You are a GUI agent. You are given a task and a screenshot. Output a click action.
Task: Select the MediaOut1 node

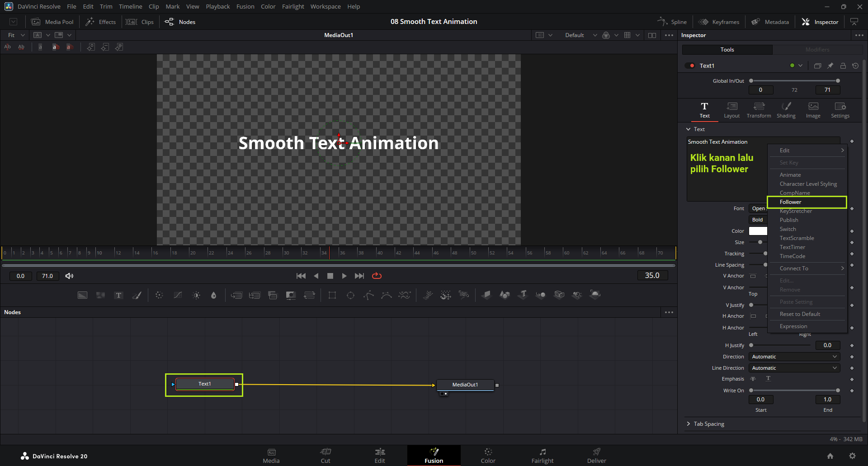465,385
